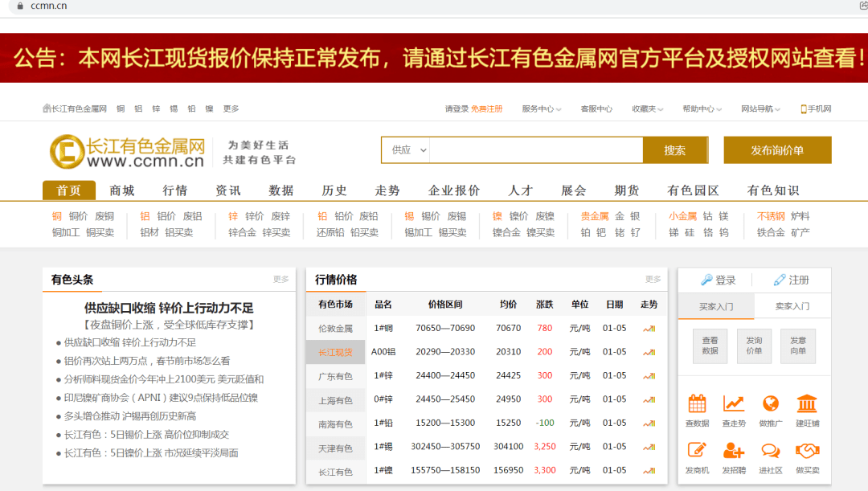868x491 pixels.
Task: Open the trend sparkline for 1#铜
Action: tap(649, 328)
